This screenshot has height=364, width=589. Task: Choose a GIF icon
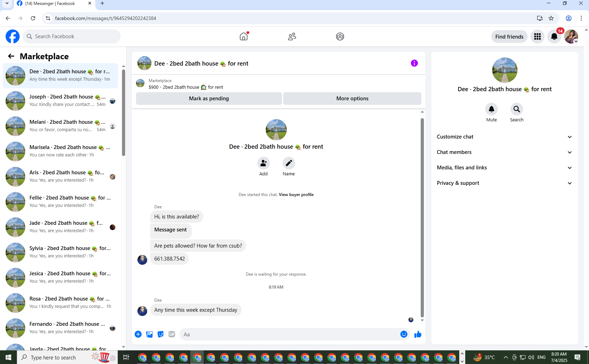[172, 334]
